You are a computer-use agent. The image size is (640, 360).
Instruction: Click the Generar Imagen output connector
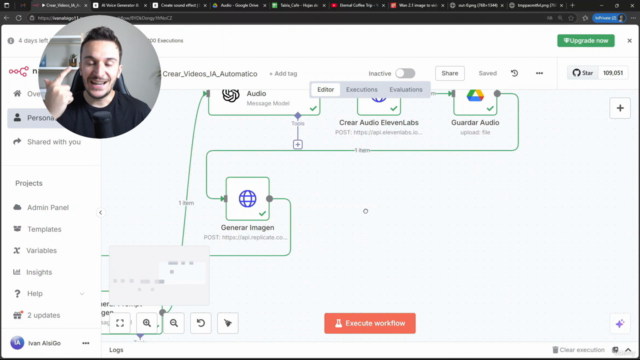click(269, 199)
